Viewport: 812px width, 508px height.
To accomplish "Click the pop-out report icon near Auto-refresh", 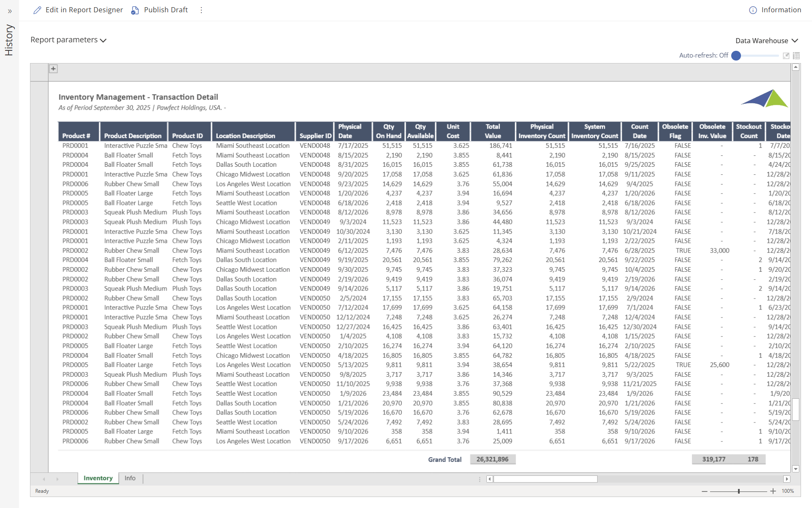I will (x=786, y=55).
